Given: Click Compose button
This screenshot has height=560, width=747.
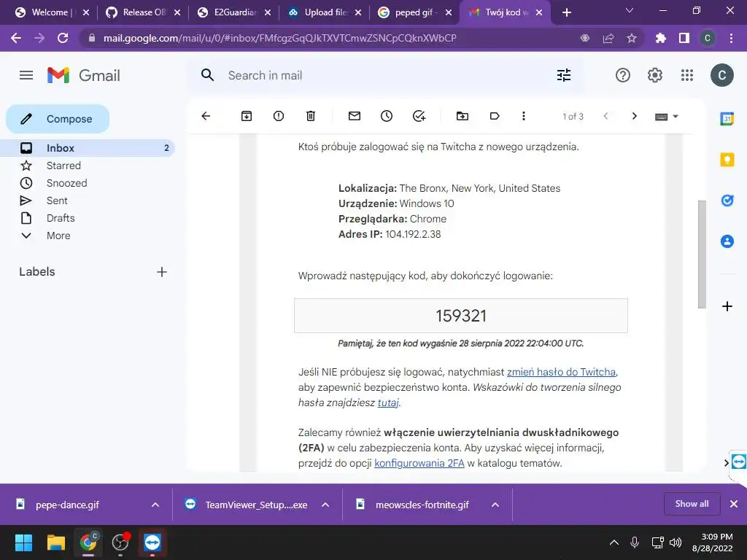Looking at the screenshot, I should [x=58, y=119].
